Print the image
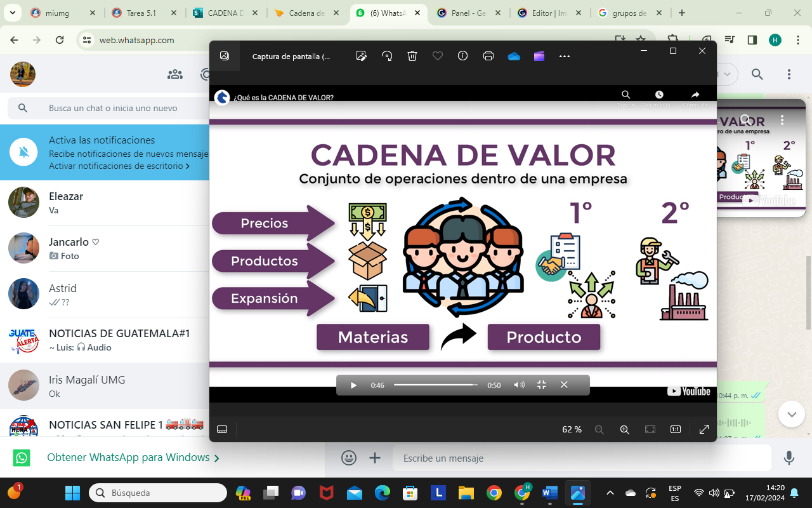Viewport: 812px width, 508px height. click(488, 56)
